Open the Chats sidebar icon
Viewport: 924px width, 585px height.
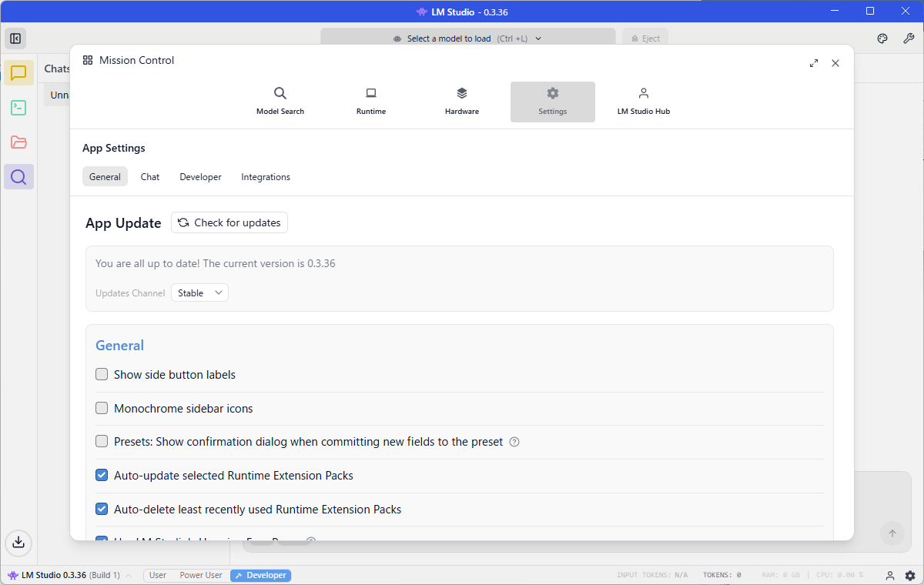18,73
